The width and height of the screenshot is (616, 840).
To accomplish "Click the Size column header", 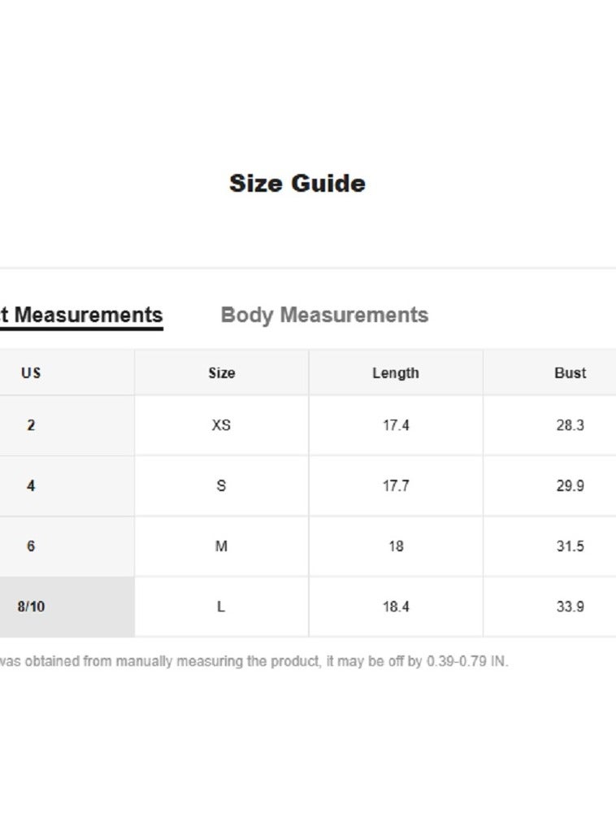I will (x=221, y=373).
